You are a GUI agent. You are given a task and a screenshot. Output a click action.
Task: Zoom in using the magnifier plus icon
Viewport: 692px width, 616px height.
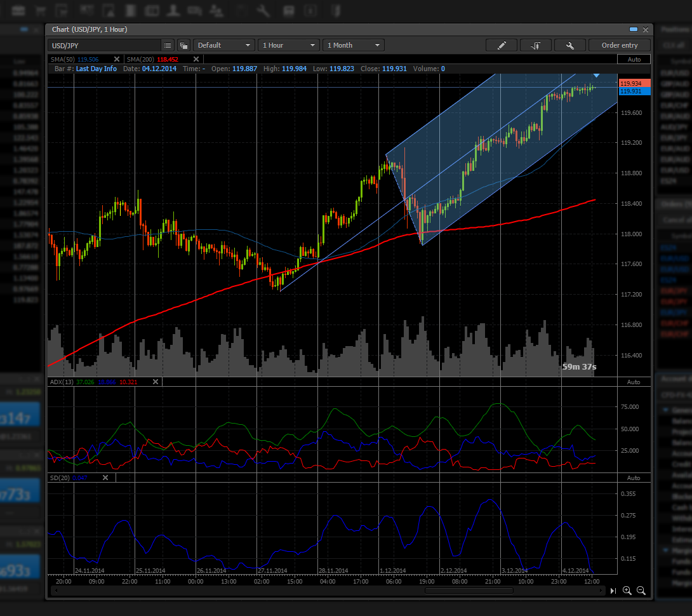(627, 591)
